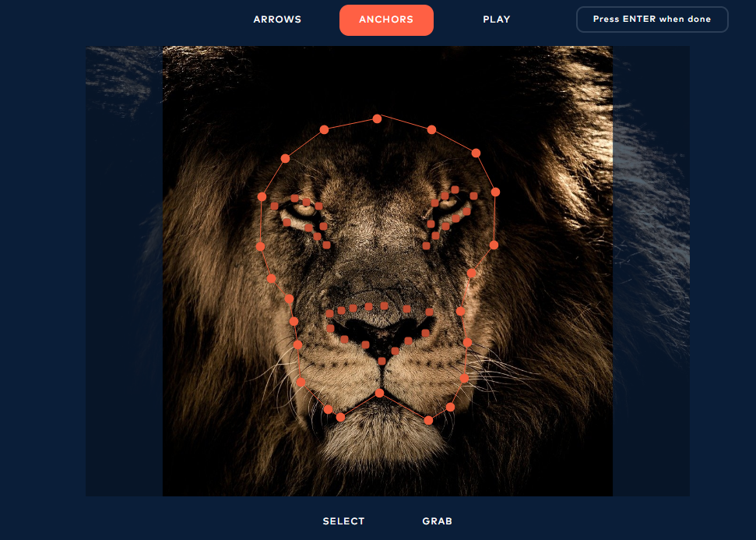Click outermost square anchor beside lion's left-side eye

(x=274, y=206)
